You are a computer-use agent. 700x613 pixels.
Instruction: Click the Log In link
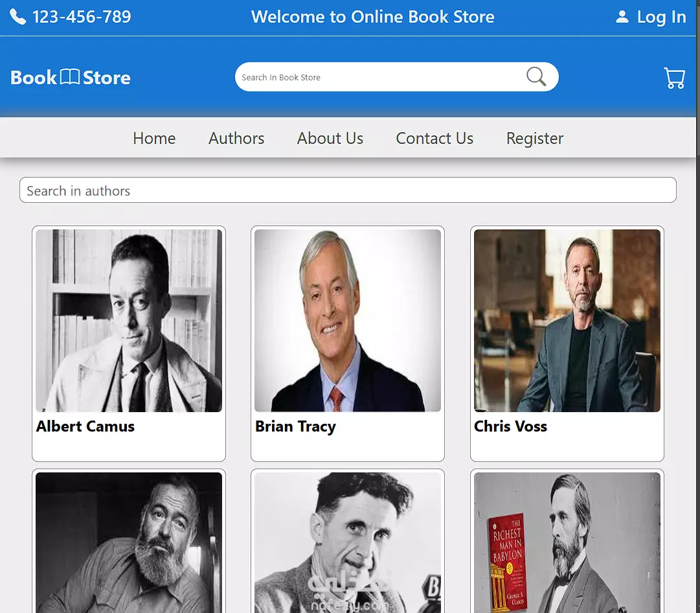coord(661,17)
